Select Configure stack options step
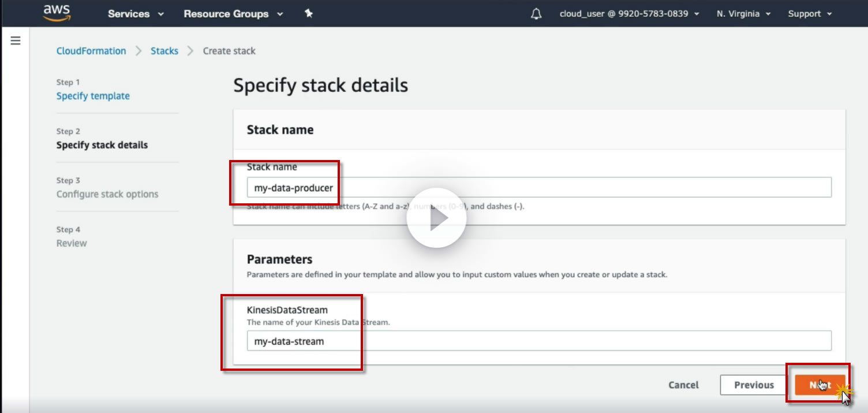The width and height of the screenshot is (868, 413). click(107, 194)
